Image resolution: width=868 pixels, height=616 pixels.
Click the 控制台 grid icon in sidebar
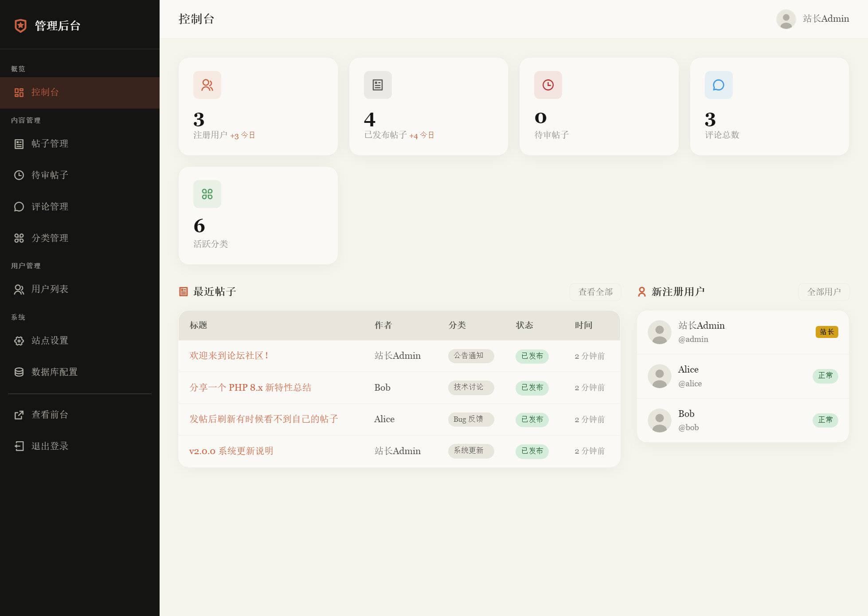(19, 92)
